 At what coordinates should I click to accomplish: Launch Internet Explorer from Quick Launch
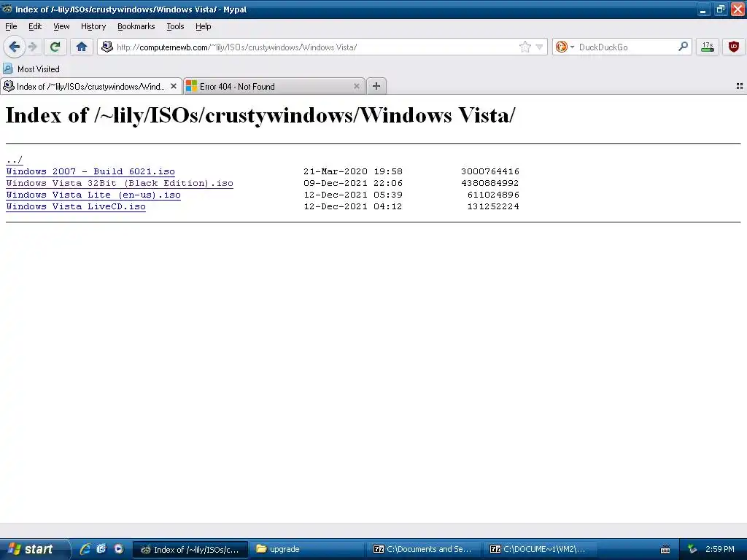coord(85,549)
